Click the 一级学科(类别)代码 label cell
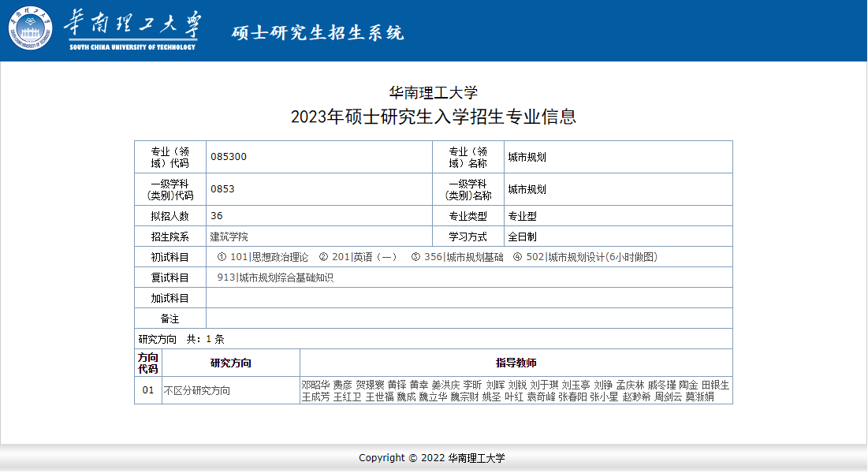The image size is (868, 473). [x=170, y=189]
